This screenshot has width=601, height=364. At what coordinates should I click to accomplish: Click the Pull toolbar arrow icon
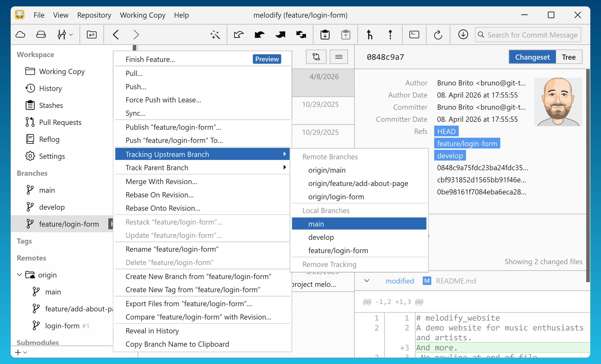click(x=259, y=34)
